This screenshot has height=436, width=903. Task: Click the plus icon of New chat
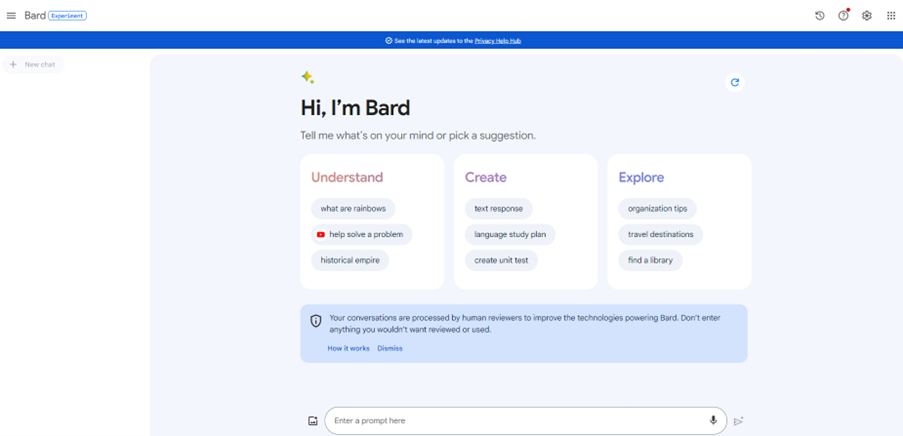tap(13, 65)
